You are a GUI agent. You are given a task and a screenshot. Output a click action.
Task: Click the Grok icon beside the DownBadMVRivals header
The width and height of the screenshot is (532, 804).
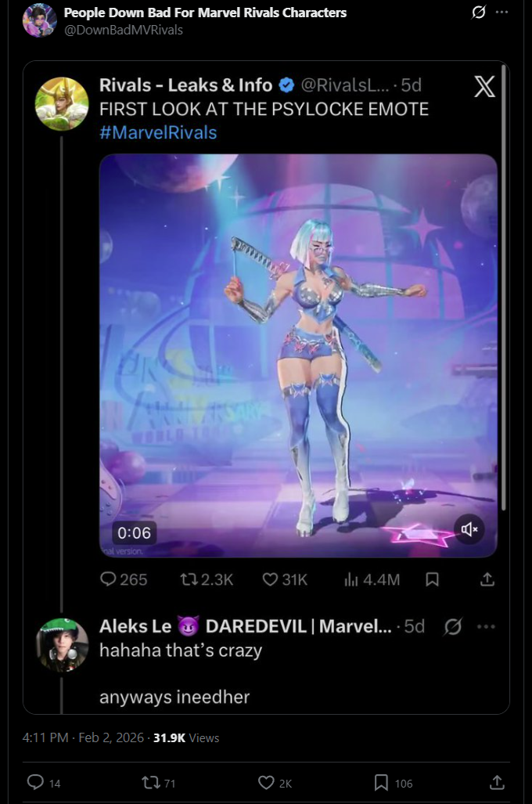coord(478,12)
